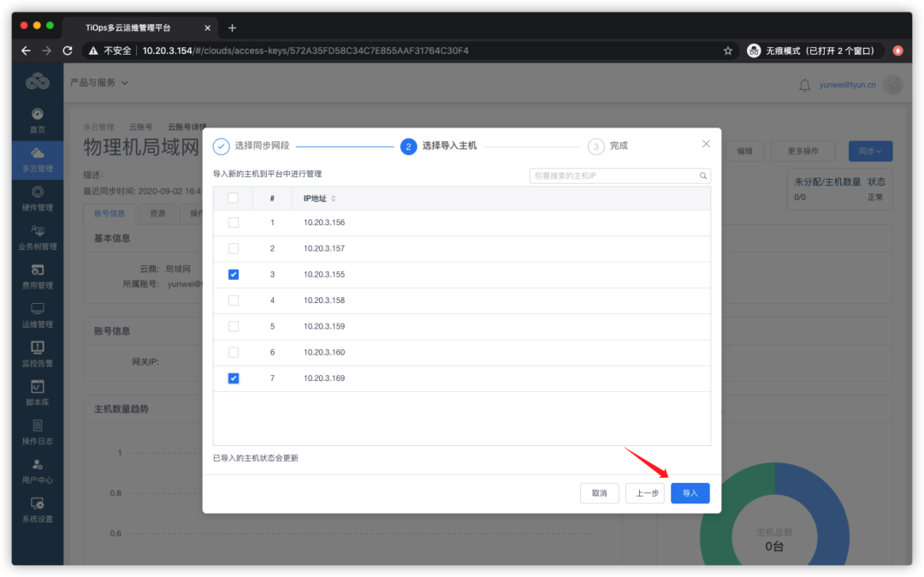Open the 同步 sync dropdown button
924x577 pixels.
point(870,151)
